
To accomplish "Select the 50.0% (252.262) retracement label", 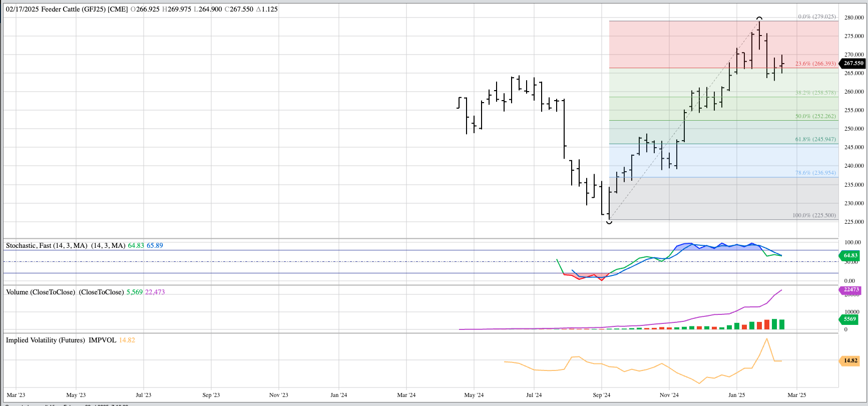I will [x=815, y=116].
